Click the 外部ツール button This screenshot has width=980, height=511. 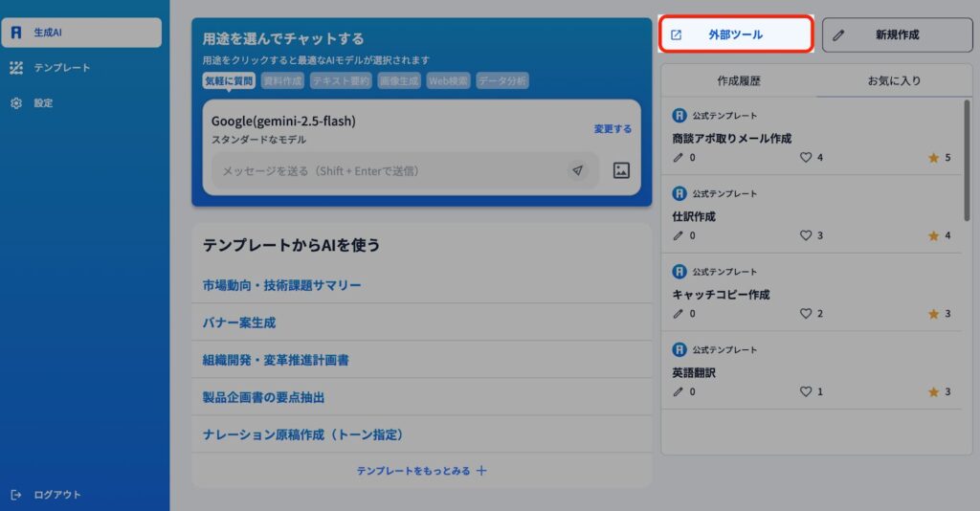tap(735, 34)
